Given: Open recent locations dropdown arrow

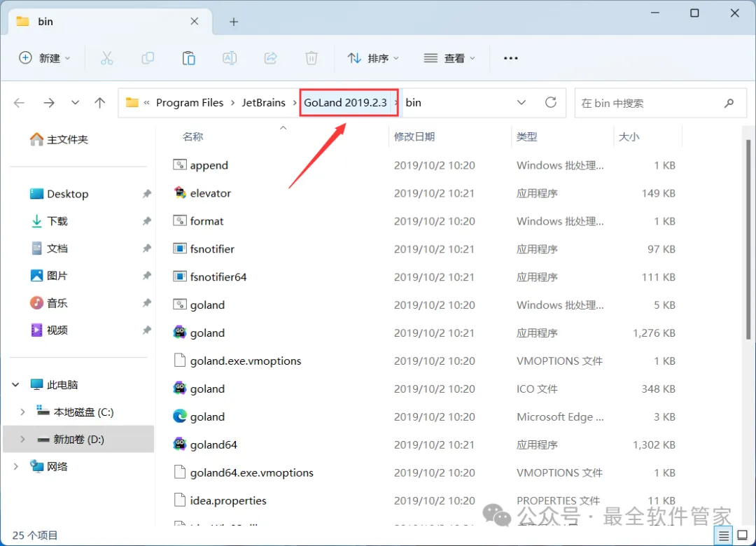Looking at the screenshot, I should 75,103.
